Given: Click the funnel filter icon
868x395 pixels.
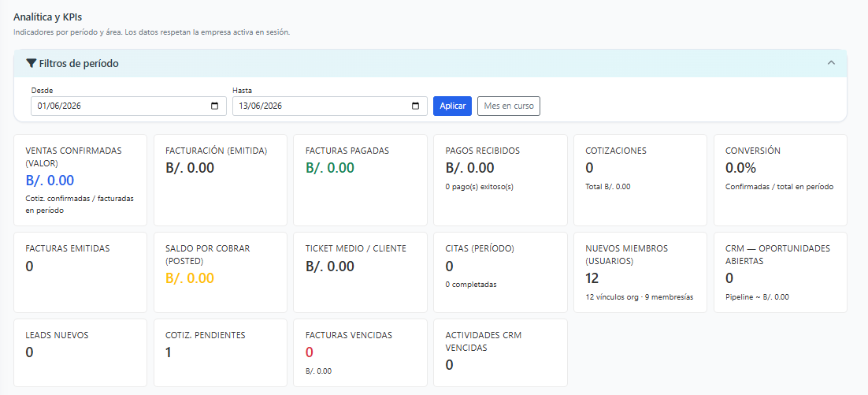Looking at the screenshot, I should pyautogui.click(x=31, y=64).
